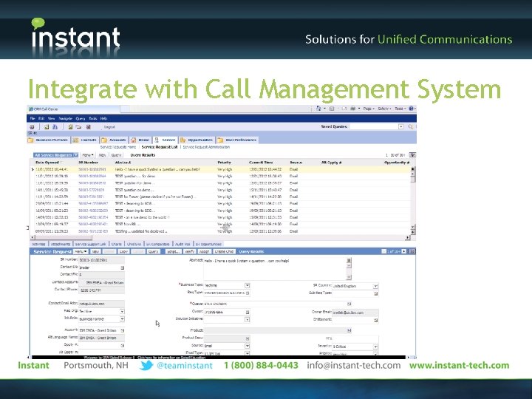Select the Service screen tab

click(x=165, y=140)
